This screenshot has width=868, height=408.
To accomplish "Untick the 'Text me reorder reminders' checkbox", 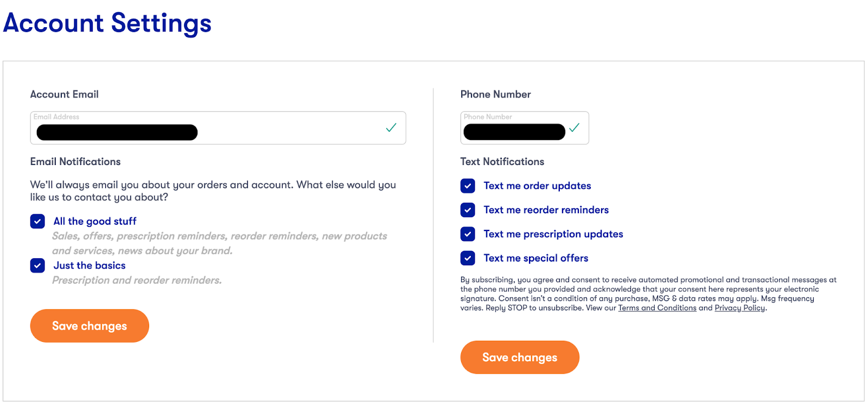I will pyautogui.click(x=468, y=210).
